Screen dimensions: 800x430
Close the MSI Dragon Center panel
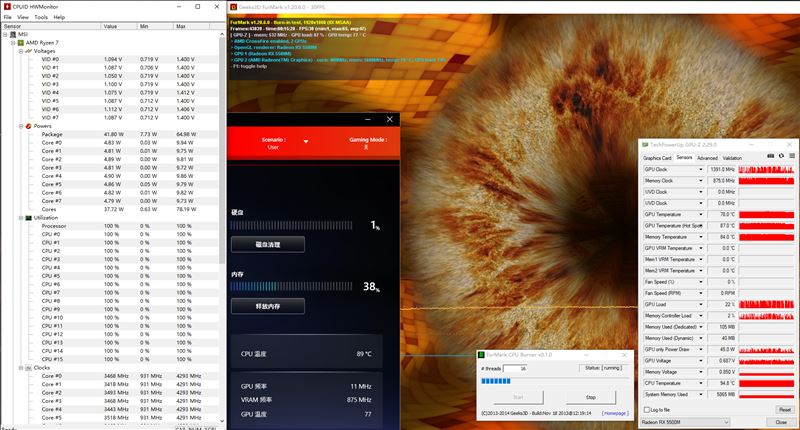(x=390, y=119)
